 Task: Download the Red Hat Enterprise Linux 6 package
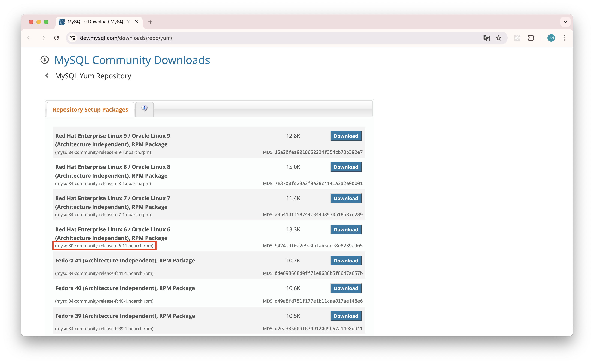click(x=346, y=230)
